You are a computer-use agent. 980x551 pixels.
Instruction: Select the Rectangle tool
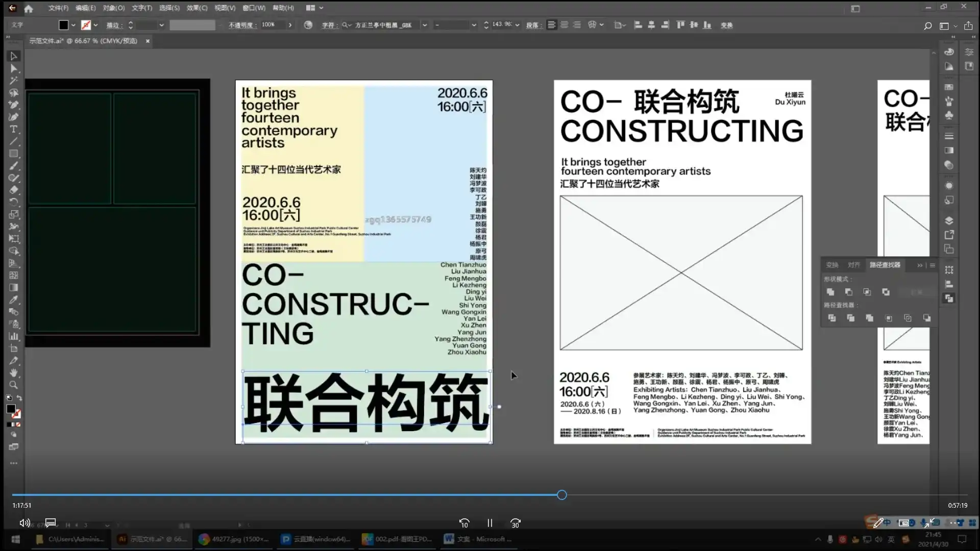pyautogui.click(x=13, y=154)
